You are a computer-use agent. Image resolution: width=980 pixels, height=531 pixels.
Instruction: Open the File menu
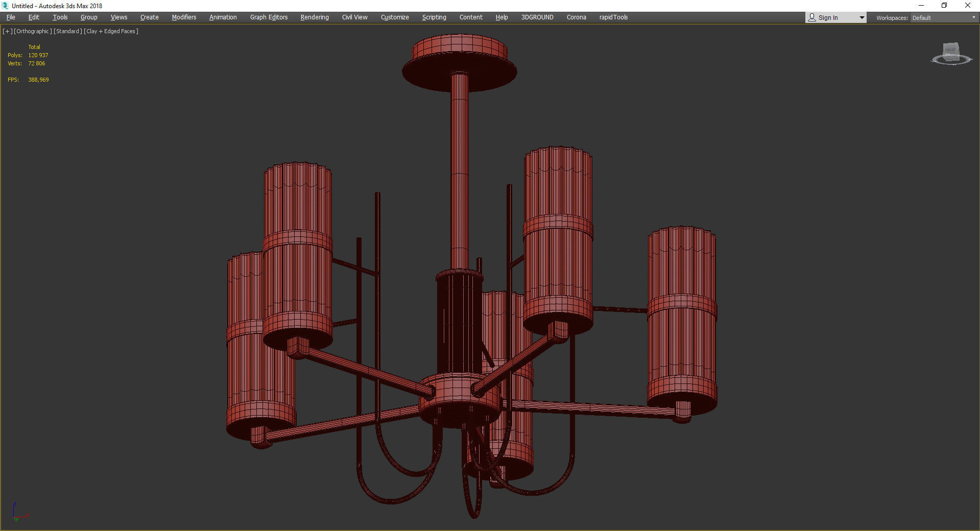coord(11,17)
